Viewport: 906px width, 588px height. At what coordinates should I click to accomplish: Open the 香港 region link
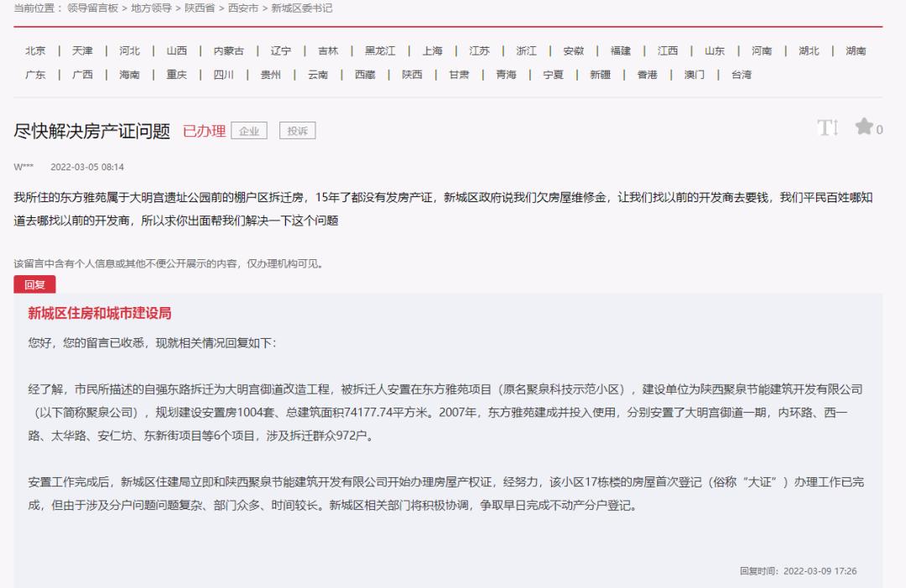coord(646,74)
